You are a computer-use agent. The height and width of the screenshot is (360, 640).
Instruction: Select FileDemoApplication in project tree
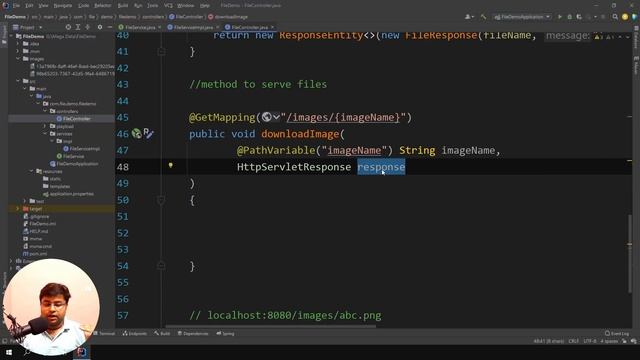74,164
